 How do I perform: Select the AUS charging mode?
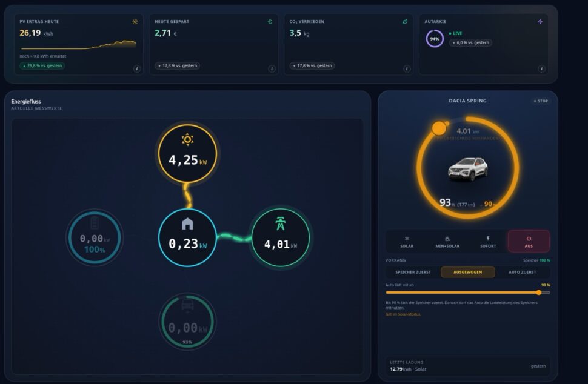tap(529, 242)
